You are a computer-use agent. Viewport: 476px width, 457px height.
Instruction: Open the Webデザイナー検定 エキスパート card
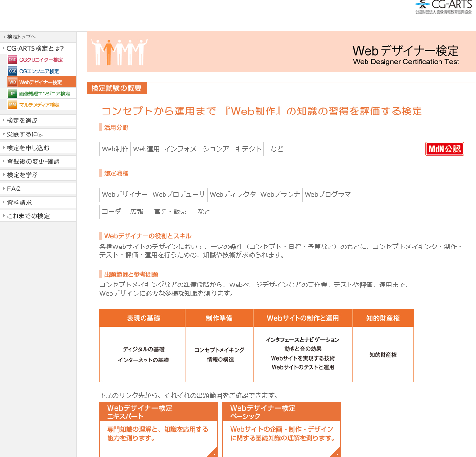tap(158, 429)
